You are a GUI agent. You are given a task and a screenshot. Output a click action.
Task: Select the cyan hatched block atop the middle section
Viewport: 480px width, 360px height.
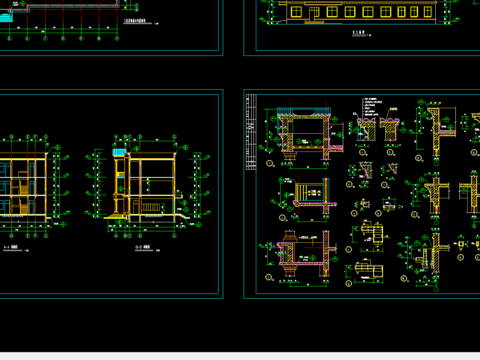(x=119, y=152)
